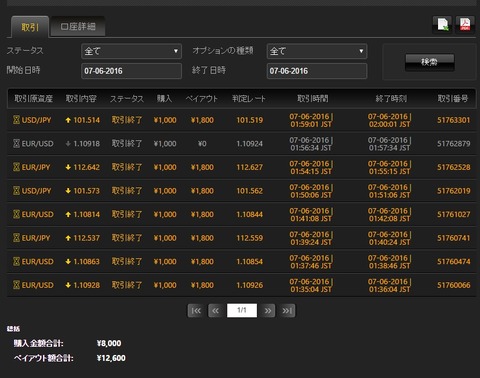Screen dimensions: 480x378
Task: Click down arrow beside 112.642
Action: tap(68, 167)
